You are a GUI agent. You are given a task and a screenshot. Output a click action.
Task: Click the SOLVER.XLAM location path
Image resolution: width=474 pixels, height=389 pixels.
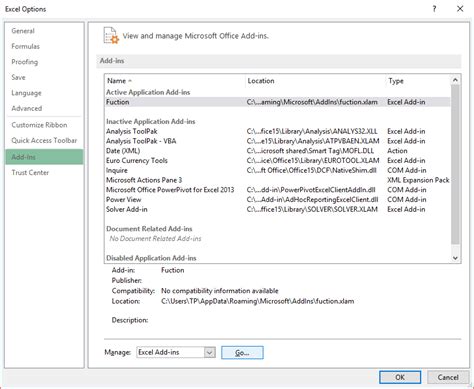coord(312,209)
